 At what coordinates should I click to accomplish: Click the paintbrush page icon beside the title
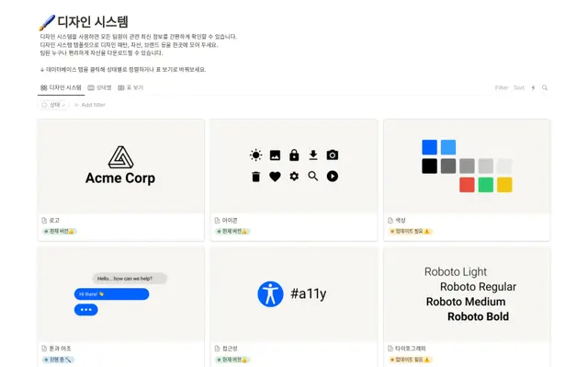(x=47, y=22)
